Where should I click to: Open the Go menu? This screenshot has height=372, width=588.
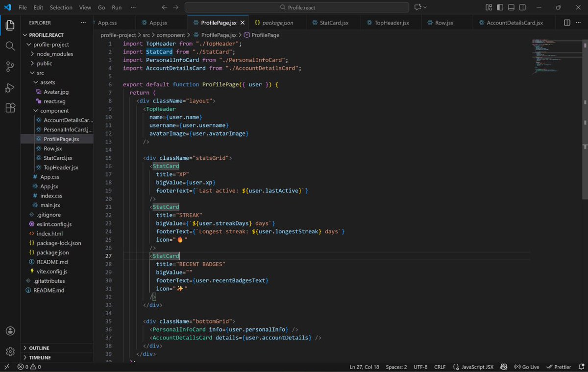tap(101, 7)
